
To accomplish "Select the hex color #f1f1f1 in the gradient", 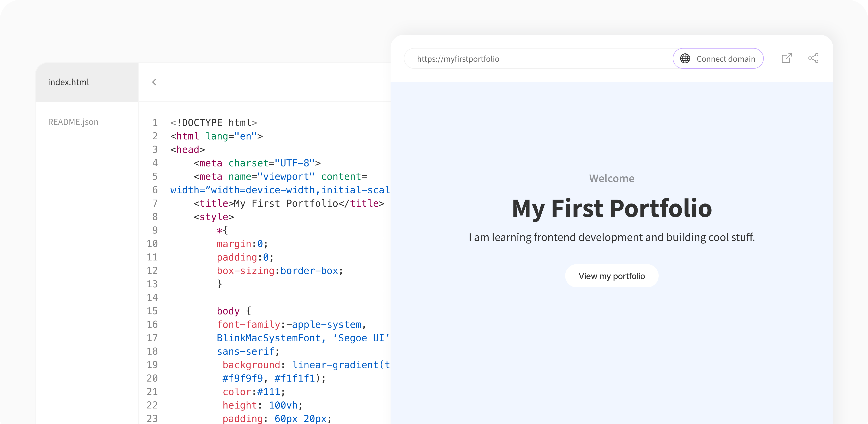I will click(x=294, y=378).
